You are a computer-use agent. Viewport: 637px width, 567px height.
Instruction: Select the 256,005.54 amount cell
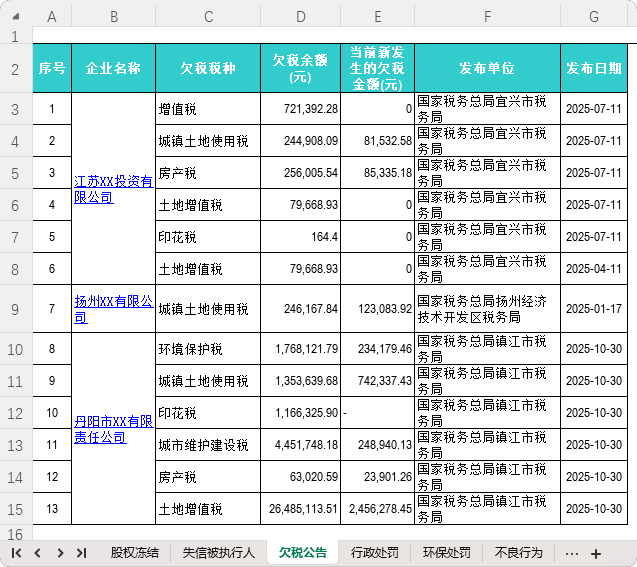[301, 173]
